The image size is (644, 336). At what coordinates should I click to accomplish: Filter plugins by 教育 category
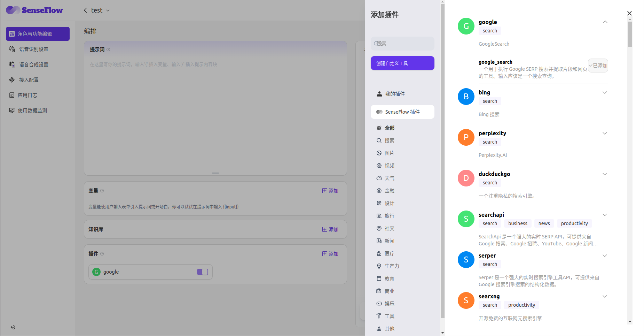pyautogui.click(x=386, y=278)
